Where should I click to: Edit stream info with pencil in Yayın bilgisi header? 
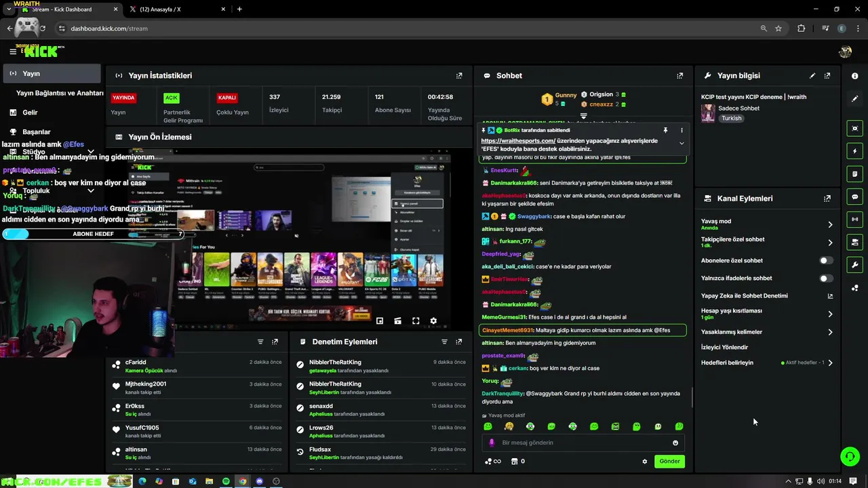click(x=812, y=76)
